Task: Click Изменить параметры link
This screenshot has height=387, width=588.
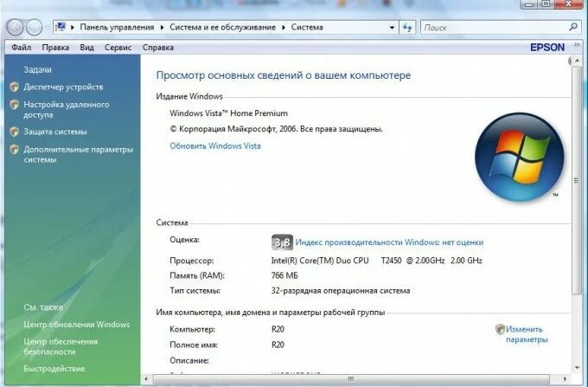Action: coord(527,334)
